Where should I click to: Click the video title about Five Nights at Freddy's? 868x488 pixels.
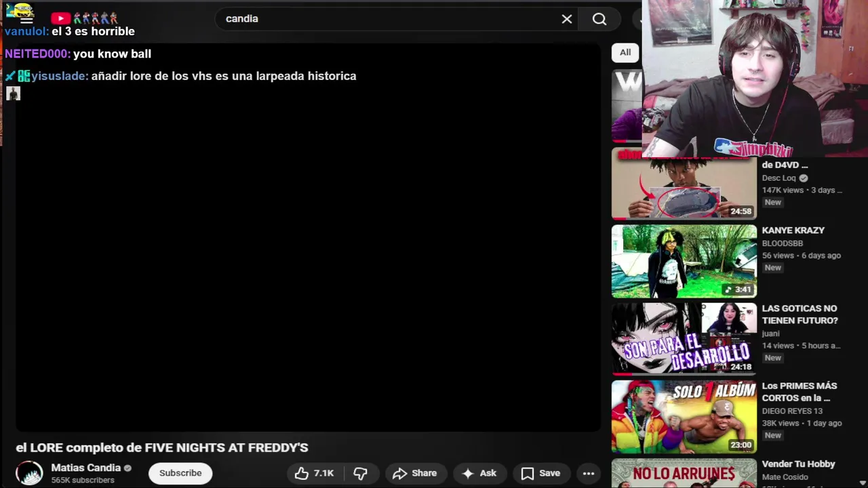(x=162, y=448)
